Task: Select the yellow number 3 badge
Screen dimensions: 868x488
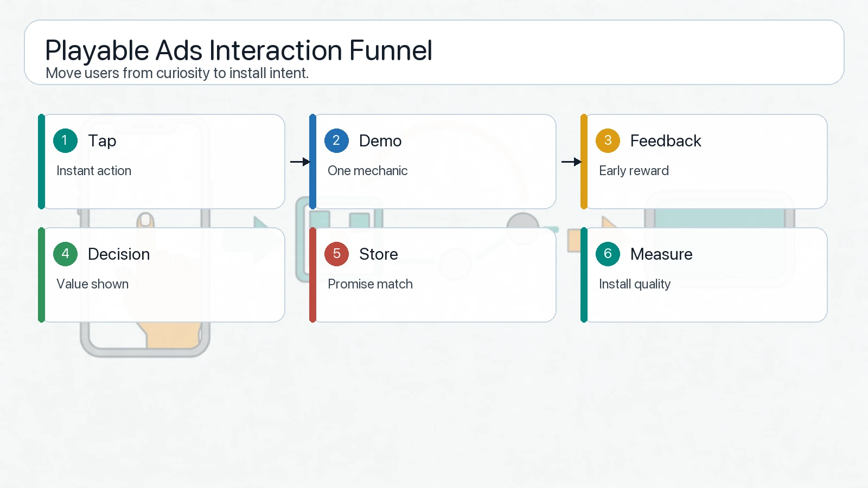Action: (608, 141)
